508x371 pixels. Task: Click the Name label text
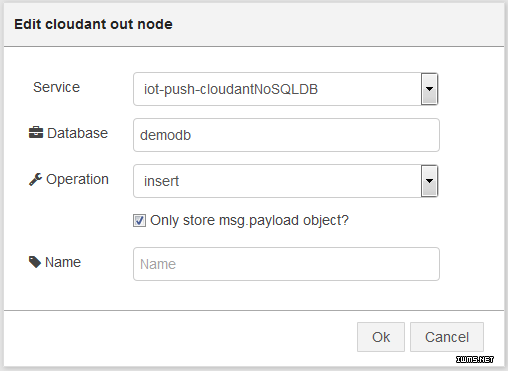coord(63,262)
